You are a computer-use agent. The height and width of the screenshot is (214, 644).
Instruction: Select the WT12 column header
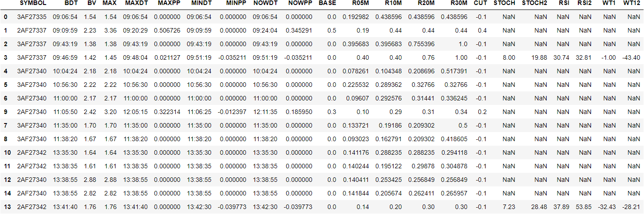coord(631,3)
